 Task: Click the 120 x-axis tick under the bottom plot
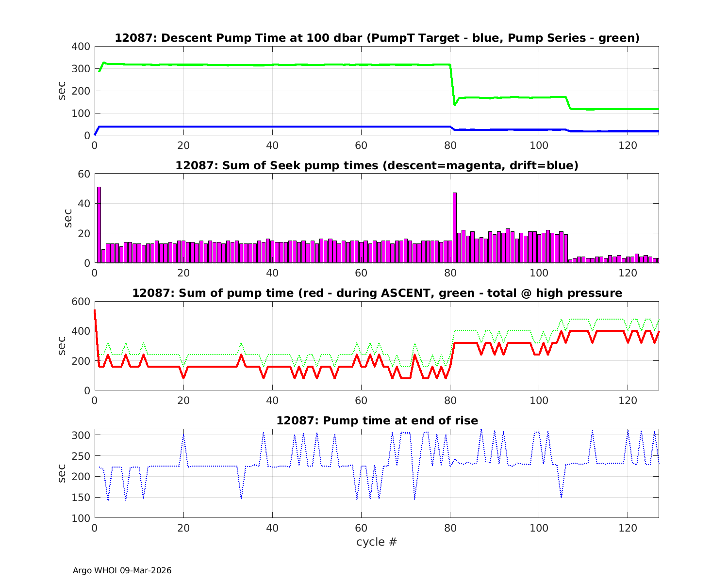point(628,528)
